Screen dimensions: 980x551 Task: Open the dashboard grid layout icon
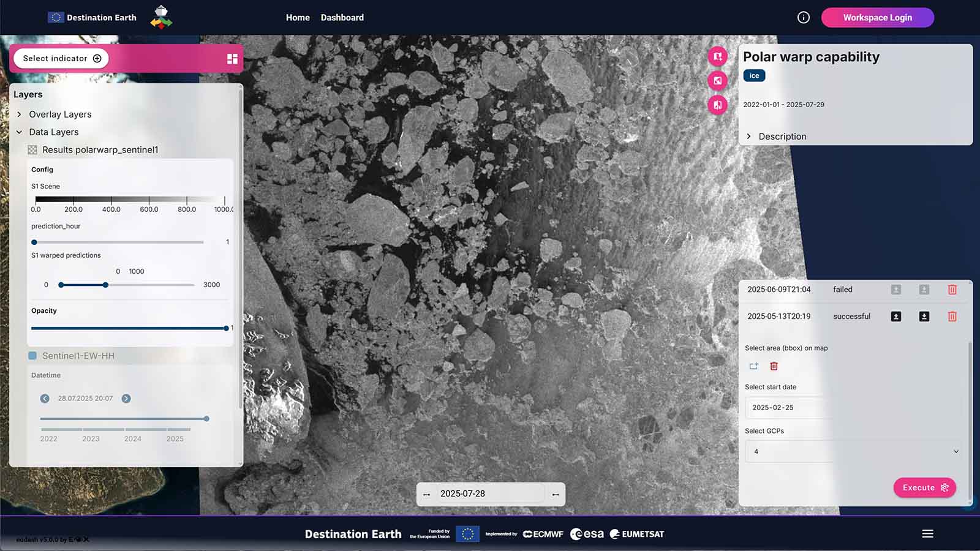pyautogui.click(x=232, y=59)
